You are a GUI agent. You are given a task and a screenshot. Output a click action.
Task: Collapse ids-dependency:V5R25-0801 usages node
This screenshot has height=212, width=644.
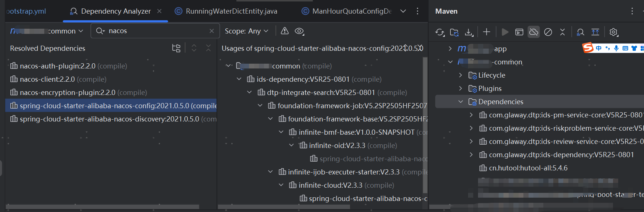click(239, 79)
